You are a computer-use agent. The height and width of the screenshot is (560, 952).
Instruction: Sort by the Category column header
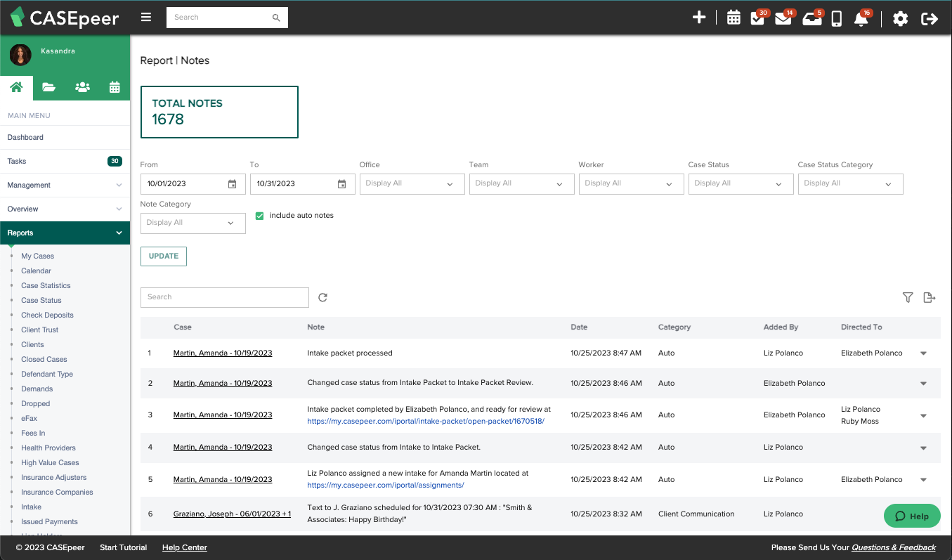pyautogui.click(x=674, y=327)
